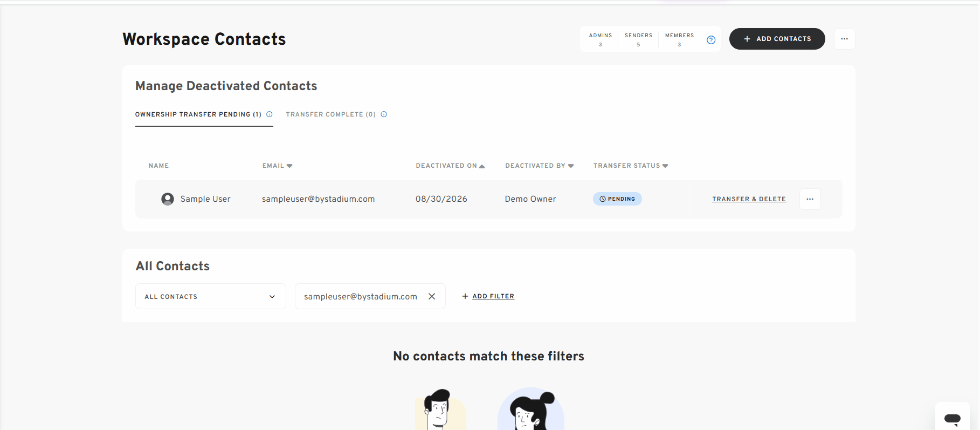The height and width of the screenshot is (430, 980).
Task: Click the Demo Owner cell
Action: point(530,199)
